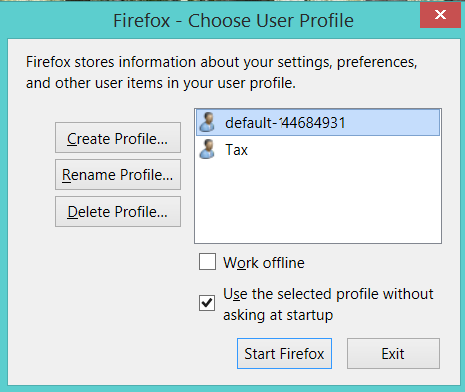Select the default-144684931 profile name
Screen dimensions: 465x392
(285, 123)
